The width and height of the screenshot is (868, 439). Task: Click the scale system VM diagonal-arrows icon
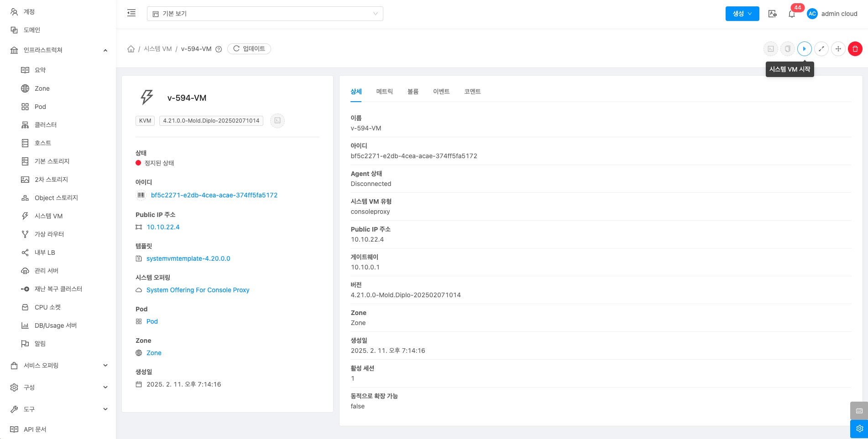[821, 49]
